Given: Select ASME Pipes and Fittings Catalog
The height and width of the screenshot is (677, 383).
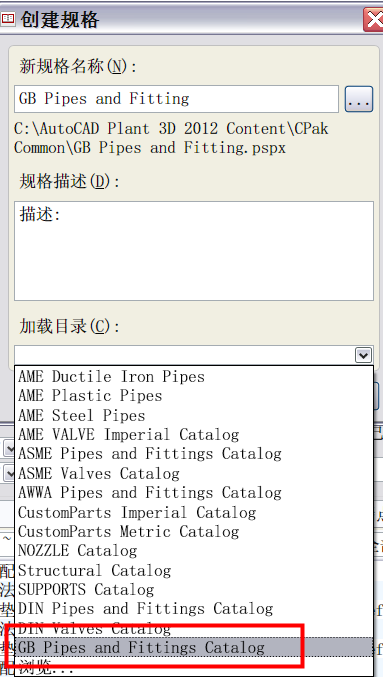Looking at the screenshot, I should (x=194, y=454).
